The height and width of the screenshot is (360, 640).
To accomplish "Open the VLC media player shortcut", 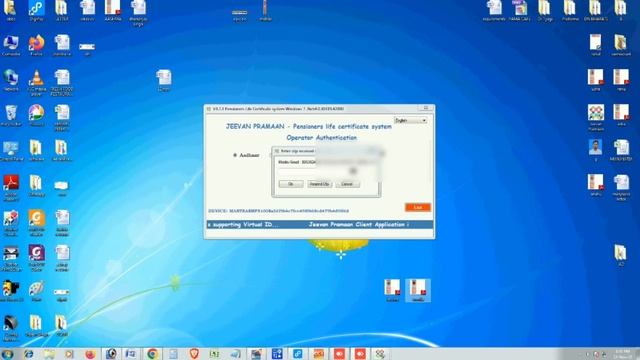I will [36, 82].
